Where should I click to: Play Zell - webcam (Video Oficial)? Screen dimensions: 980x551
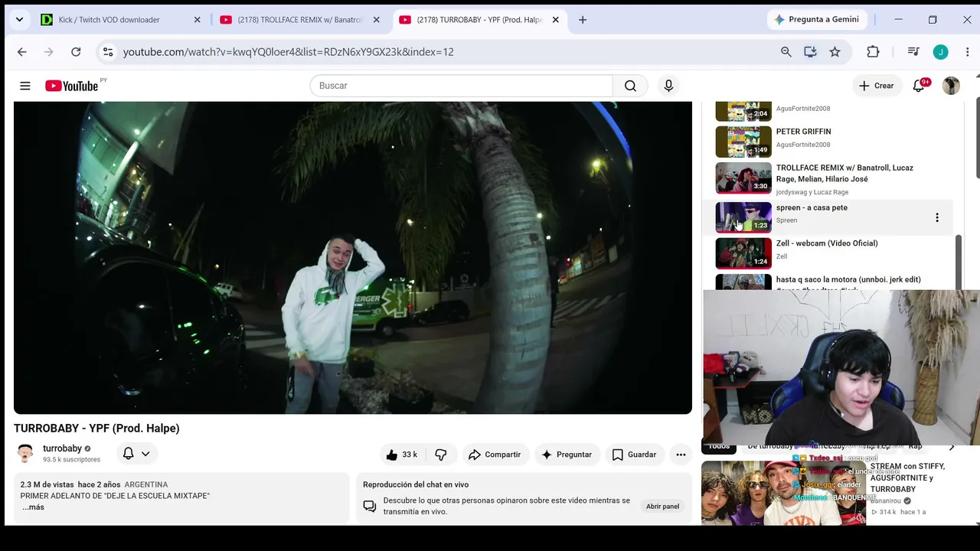(827, 243)
